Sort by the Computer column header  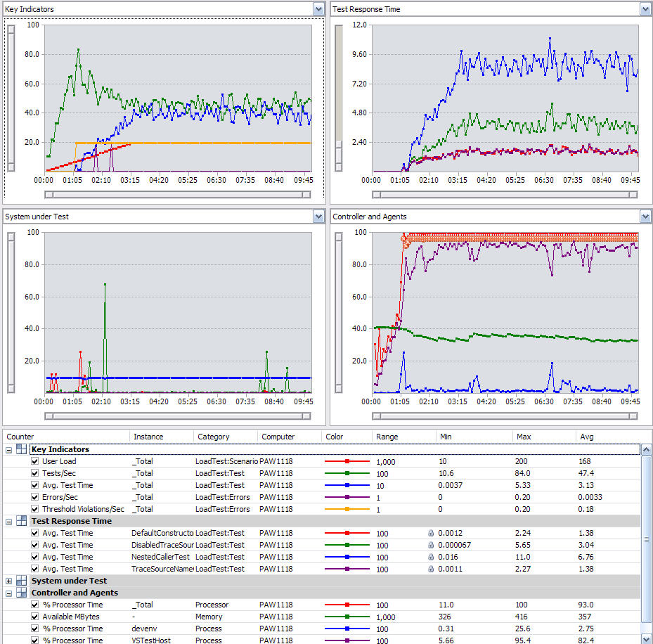tap(290, 437)
